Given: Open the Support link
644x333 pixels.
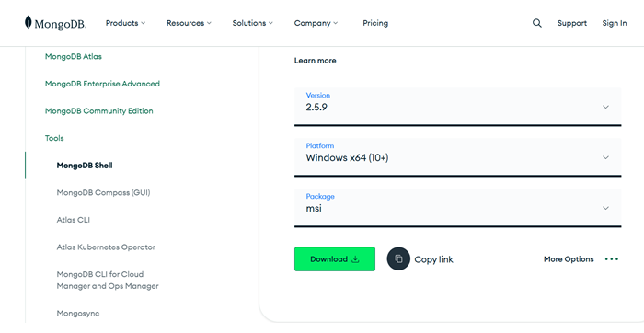Looking at the screenshot, I should (571, 23).
